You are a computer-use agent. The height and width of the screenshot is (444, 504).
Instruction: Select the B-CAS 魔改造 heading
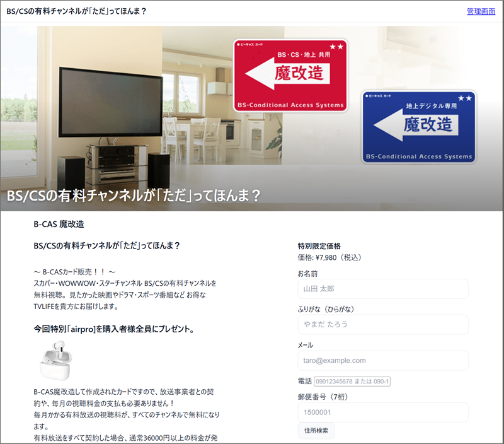pos(59,224)
